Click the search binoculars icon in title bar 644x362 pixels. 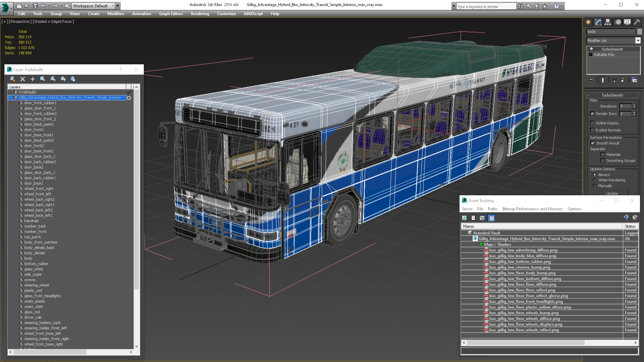point(521,6)
